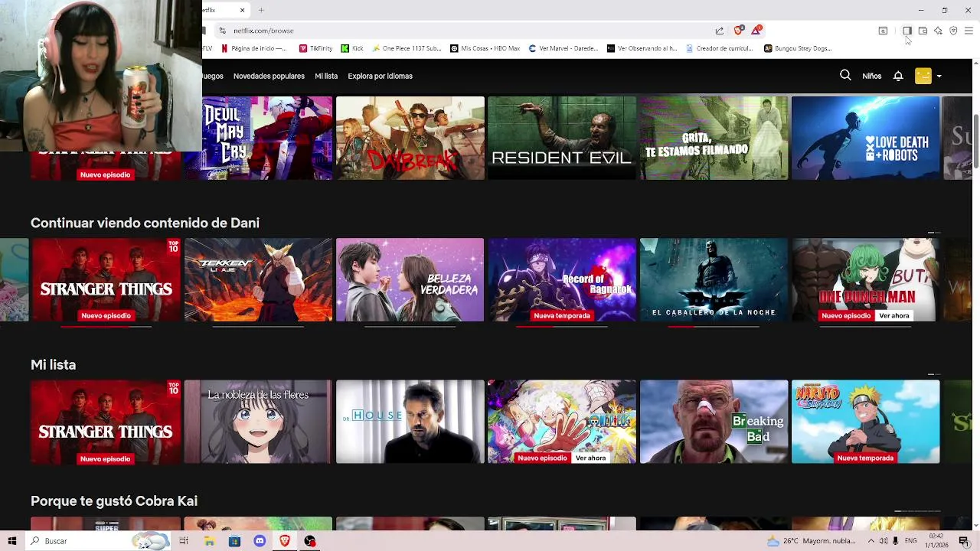Open File Explorer from the taskbar
Viewport: 980px width, 551px height.
(209, 541)
